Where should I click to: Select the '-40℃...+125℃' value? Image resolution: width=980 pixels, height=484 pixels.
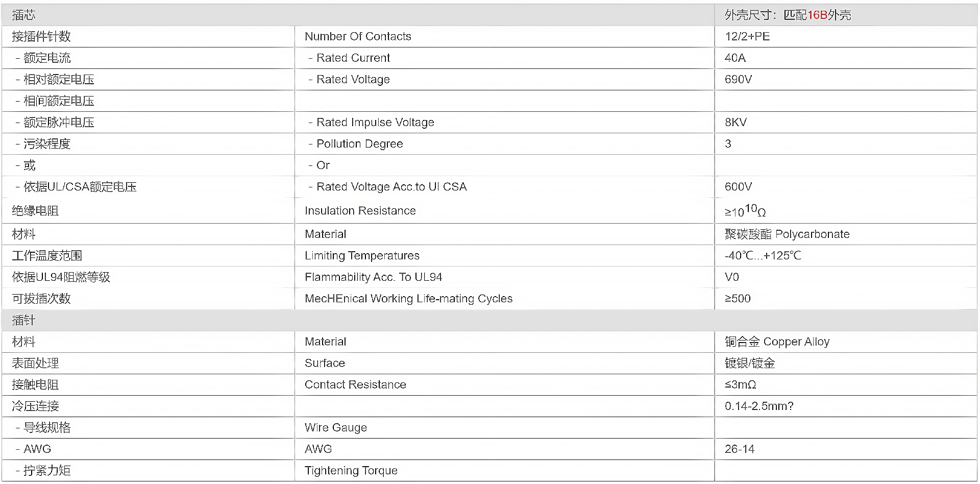point(763,255)
